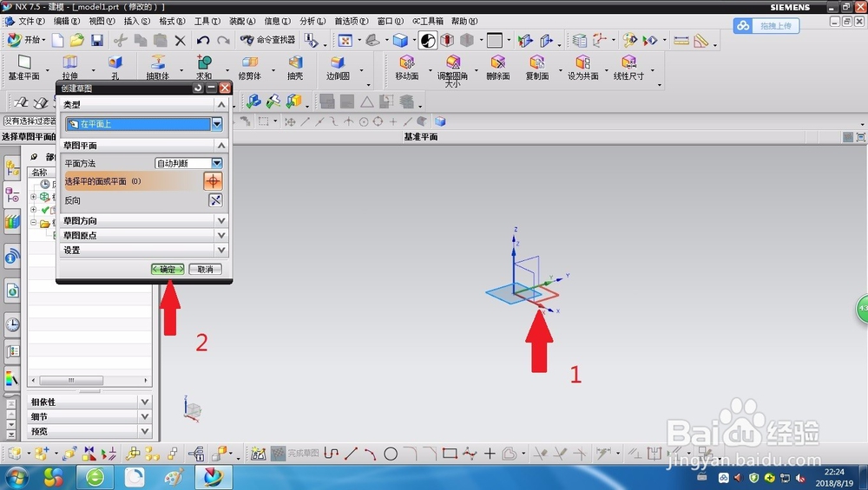Select the Rectangle sketch tool in bottom toolbar
The width and height of the screenshot is (868, 490).
[450, 454]
